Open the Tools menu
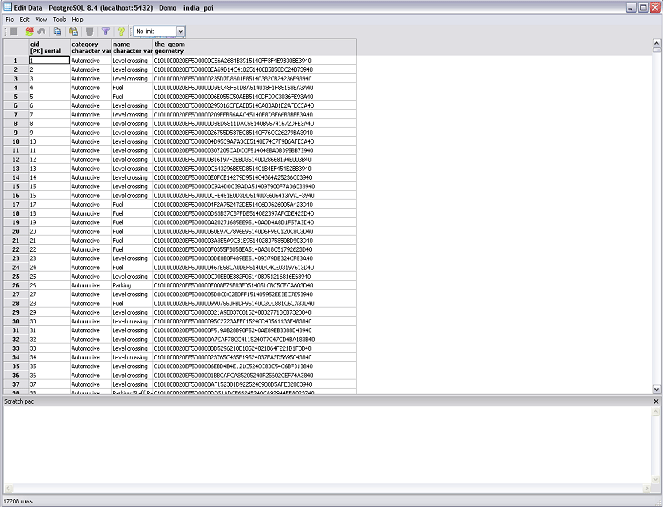Screen dimensions: 663x507 tap(59, 19)
